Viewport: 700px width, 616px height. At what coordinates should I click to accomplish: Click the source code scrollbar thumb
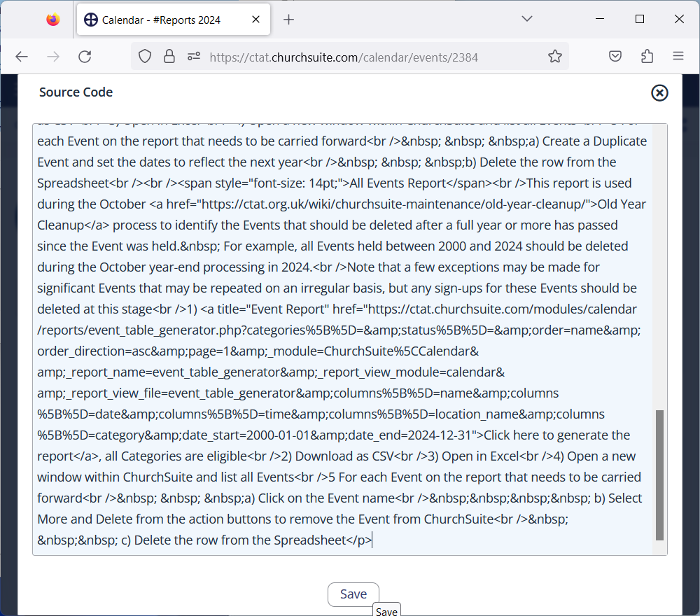click(x=659, y=475)
